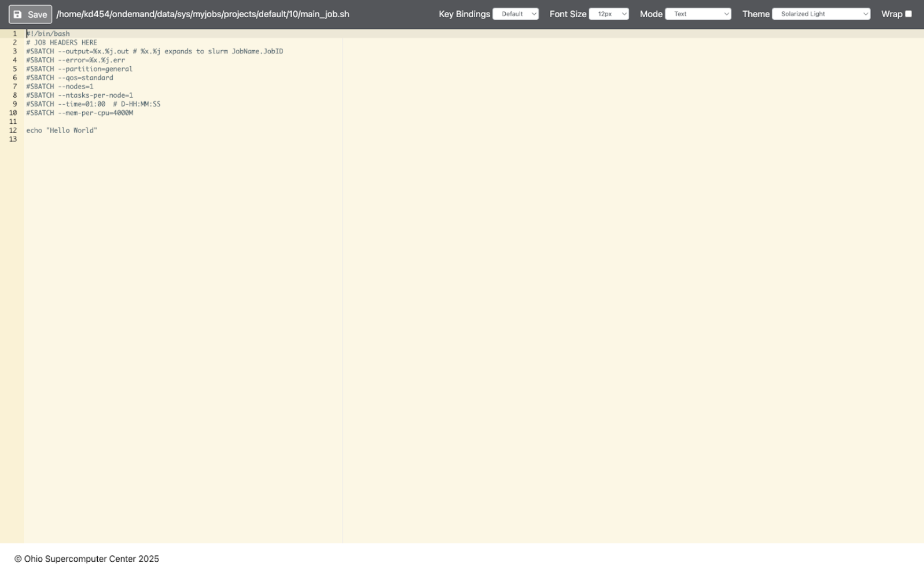Image resolution: width=924 pixels, height=573 pixels.
Task: Click the 'echo "Hello World"' line
Action: coord(62,130)
